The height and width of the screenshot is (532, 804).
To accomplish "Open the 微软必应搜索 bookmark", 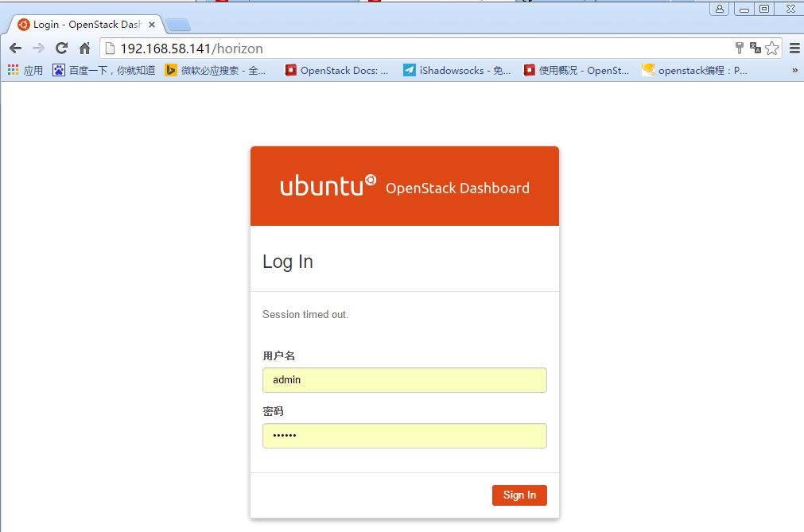I will (x=216, y=70).
